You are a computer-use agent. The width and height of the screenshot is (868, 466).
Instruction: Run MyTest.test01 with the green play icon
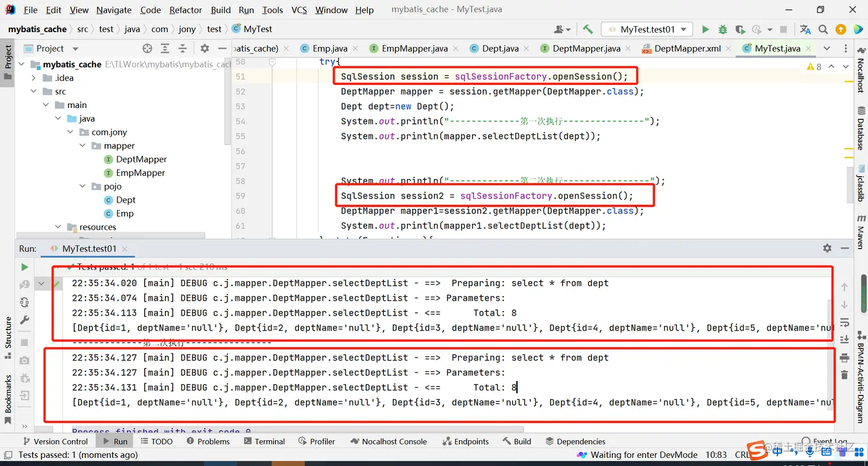click(x=706, y=29)
